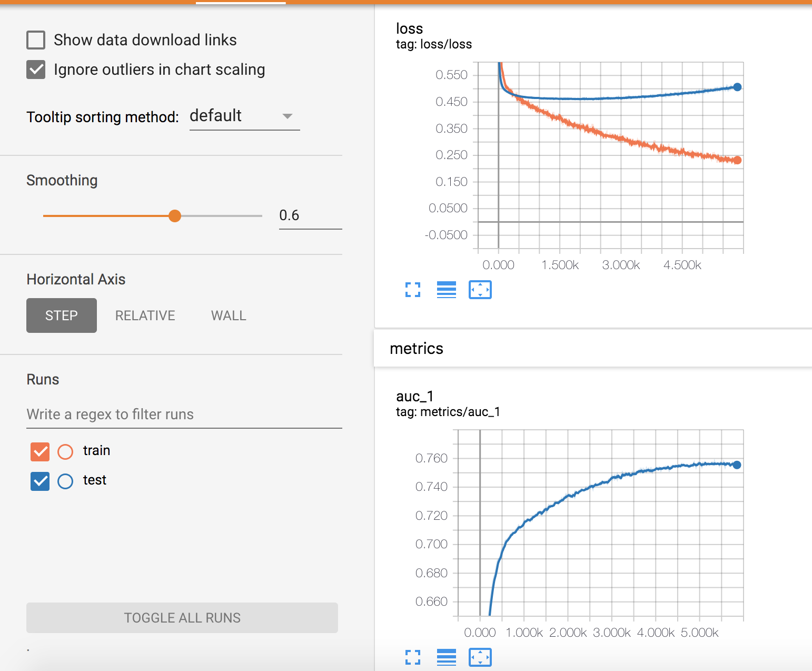This screenshot has height=671, width=812.
Task: Switch horizontal axis to WALL
Action: tap(229, 315)
